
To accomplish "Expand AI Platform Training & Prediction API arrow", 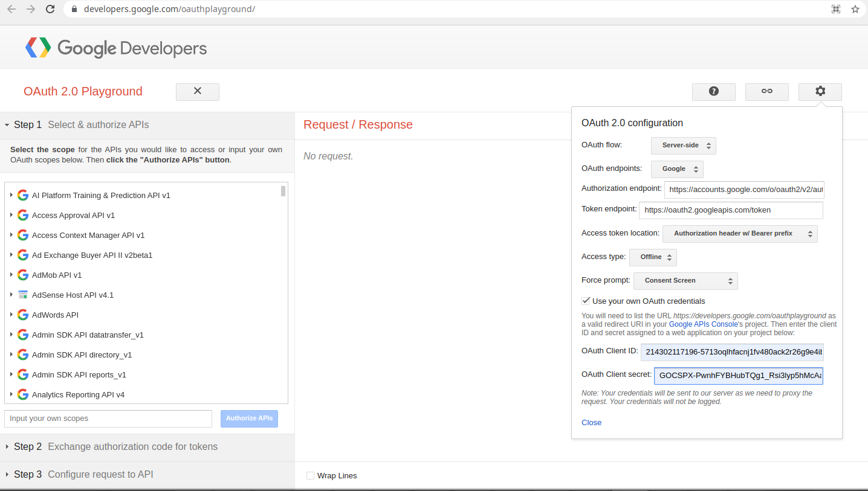I will [x=11, y=195].
